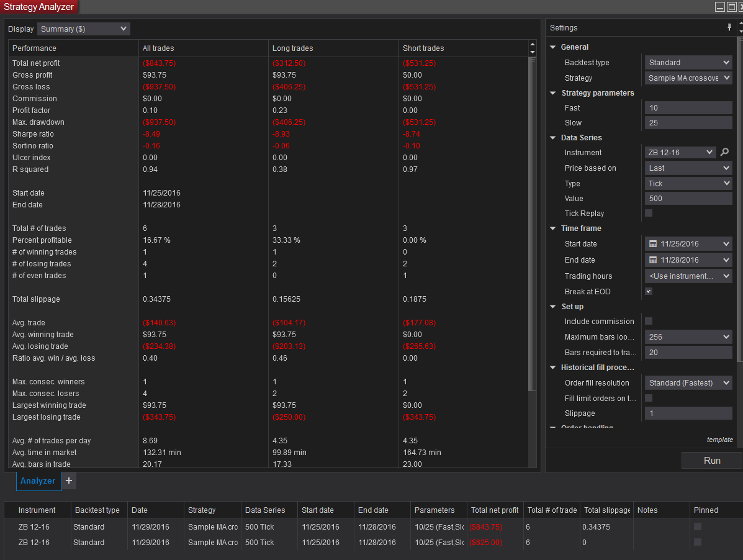
Task: Add a new tab with plus icon
Action: [69, 481]
